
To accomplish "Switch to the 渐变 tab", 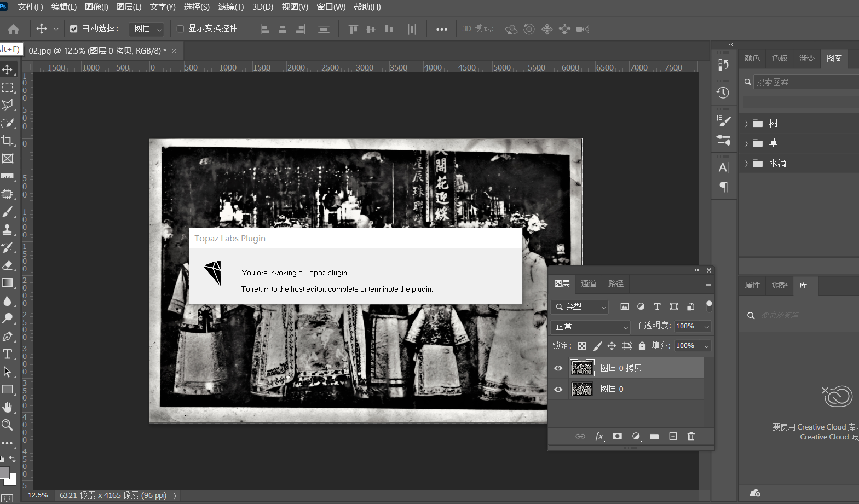I will (x=807, y=58).
